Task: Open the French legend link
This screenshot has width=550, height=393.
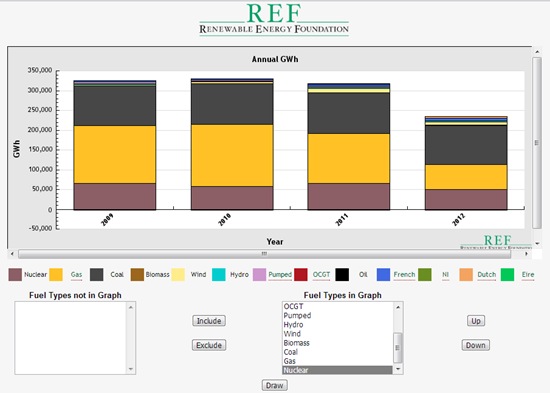Action: coord(404,275)
